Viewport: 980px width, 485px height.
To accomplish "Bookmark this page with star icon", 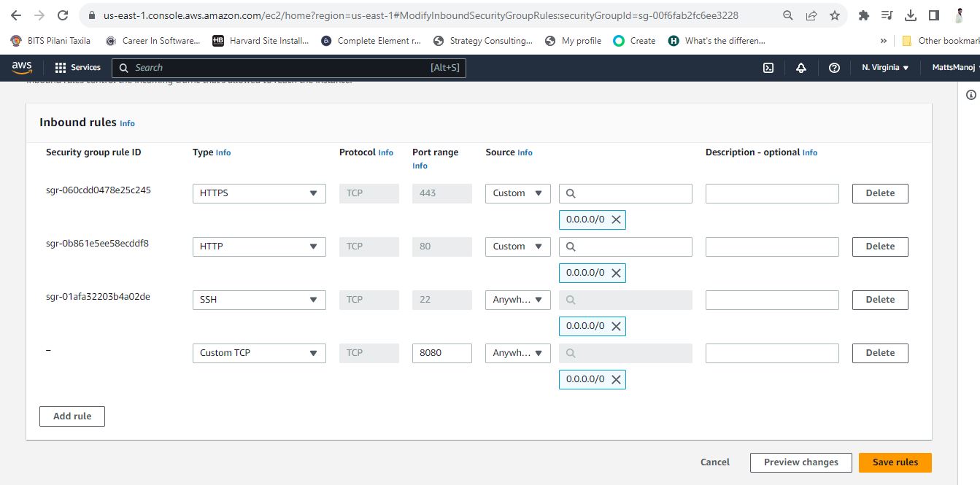I will click(834, 15).
